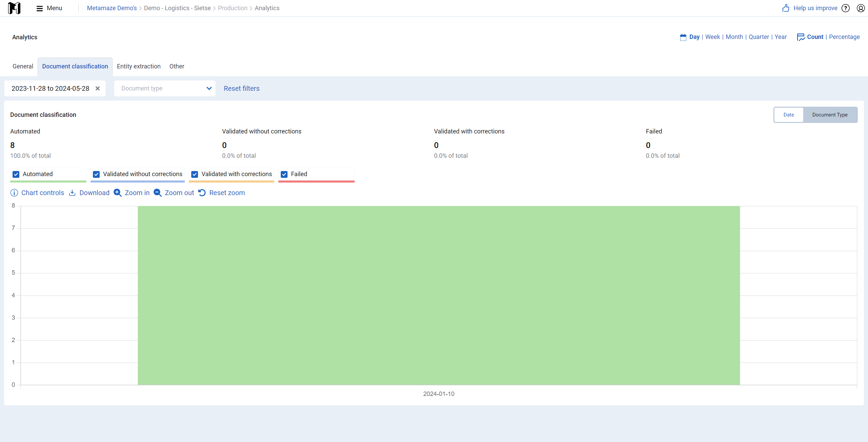Open the hamburger Menu icon
The height and width of the screenshot is (442, 868).
point(40,8)
